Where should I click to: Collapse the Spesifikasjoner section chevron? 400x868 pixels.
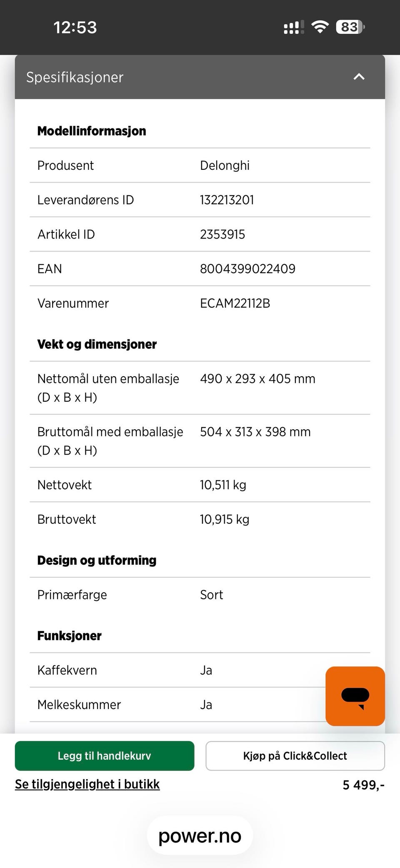tap(359, 77)
